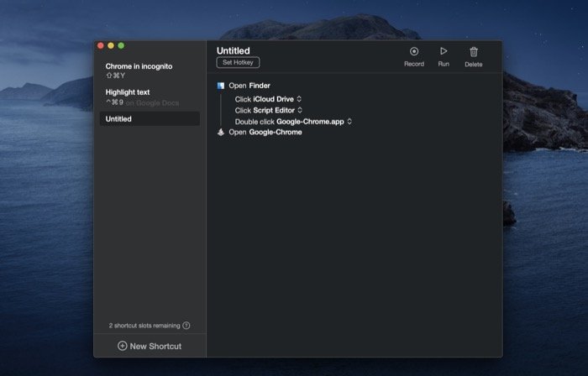
Task: Open the iCloud Drive step dropdown
Action: pos(299,99)
